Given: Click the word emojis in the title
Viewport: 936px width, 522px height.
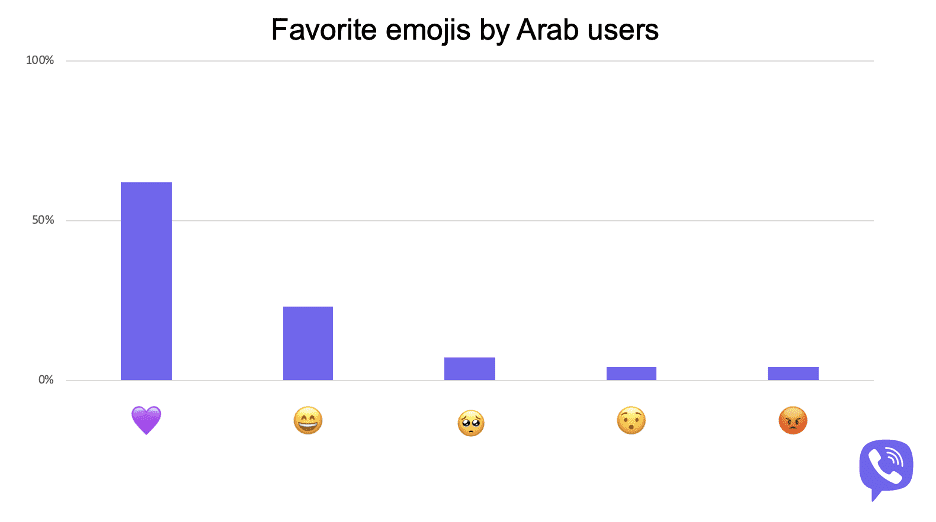Looking at the screenshot, I should tap(428, 30).
